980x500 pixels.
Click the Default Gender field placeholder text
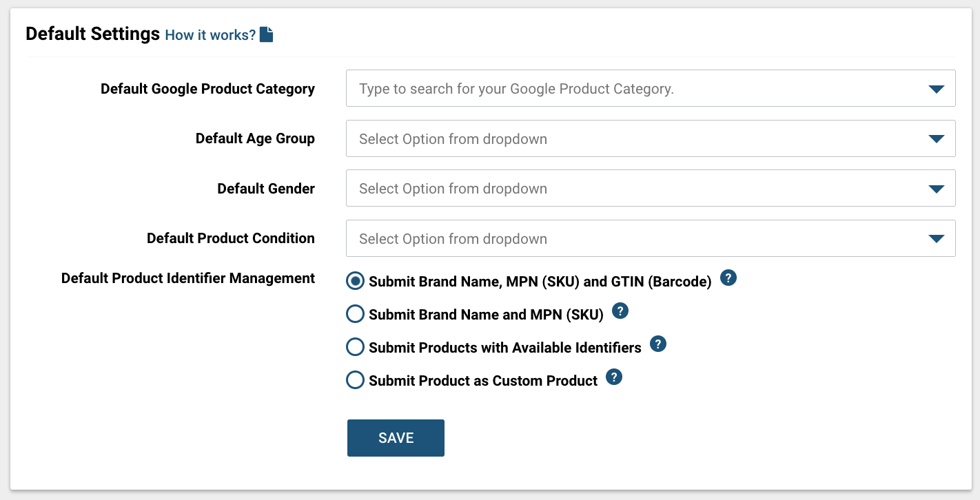tap(453, 189)
